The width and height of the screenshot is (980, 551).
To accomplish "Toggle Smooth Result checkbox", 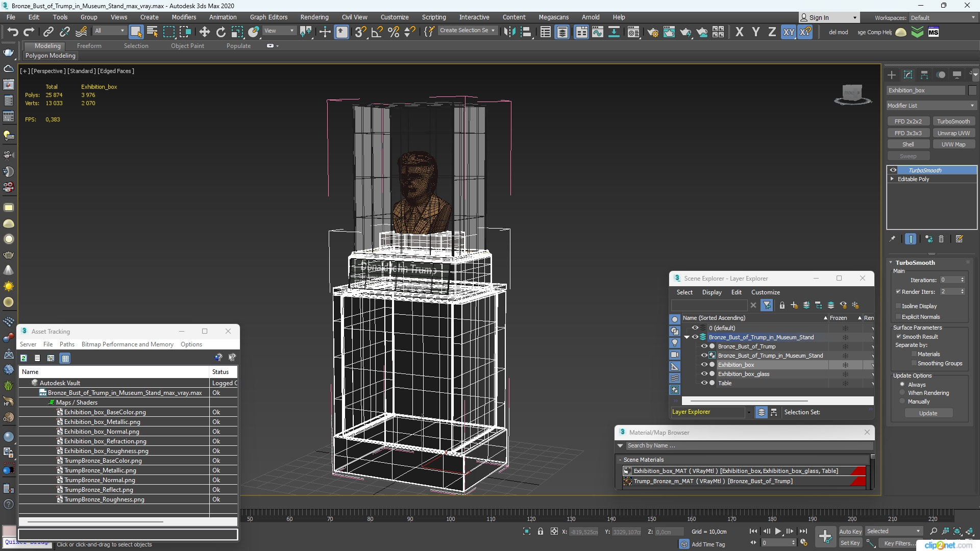I will (x=899, y=337).
